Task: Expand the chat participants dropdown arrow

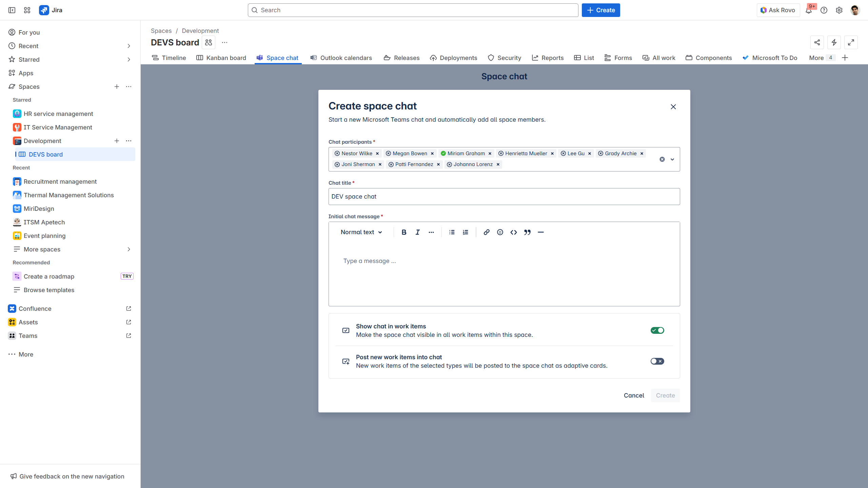Action: tap(672, 159)
